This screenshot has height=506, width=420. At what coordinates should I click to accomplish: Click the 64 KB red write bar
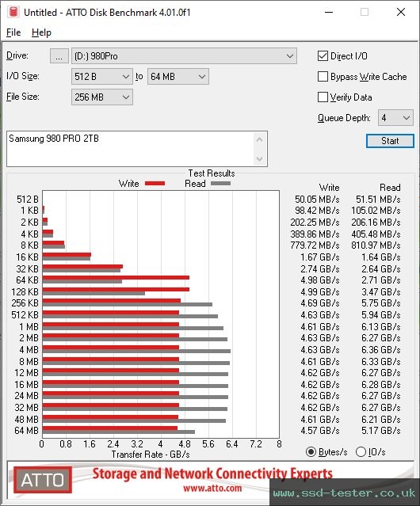(x=116, y=277)
